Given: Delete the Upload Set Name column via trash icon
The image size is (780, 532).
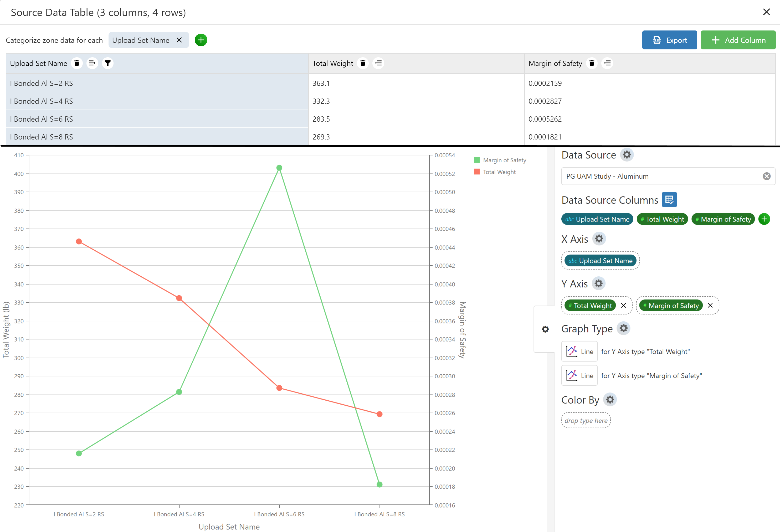Looking at the screenshot, I should tap(77, 63).
